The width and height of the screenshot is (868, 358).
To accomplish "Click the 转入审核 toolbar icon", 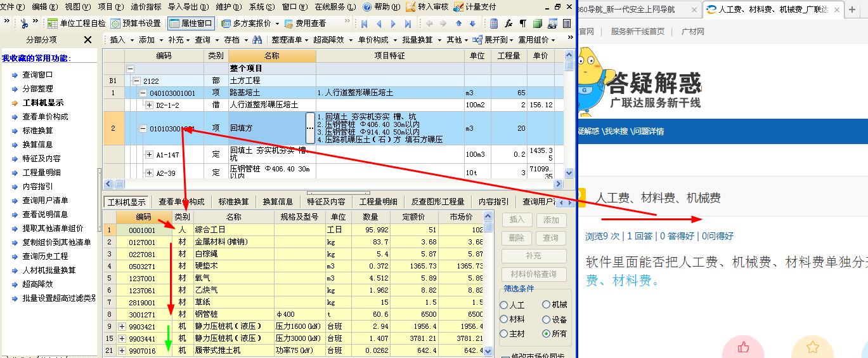I will (427, 6).
